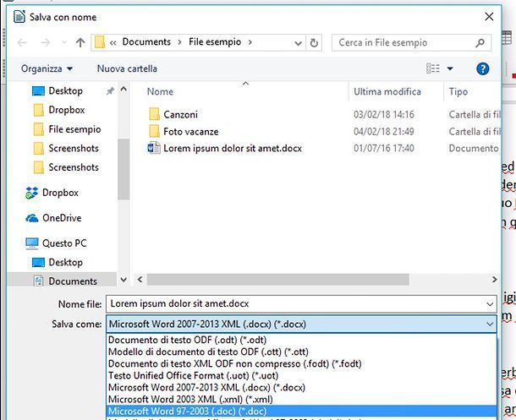Open the recent locations dropdown arrow
The width and height of the screenshot is (516, 420).
(63, 42)
